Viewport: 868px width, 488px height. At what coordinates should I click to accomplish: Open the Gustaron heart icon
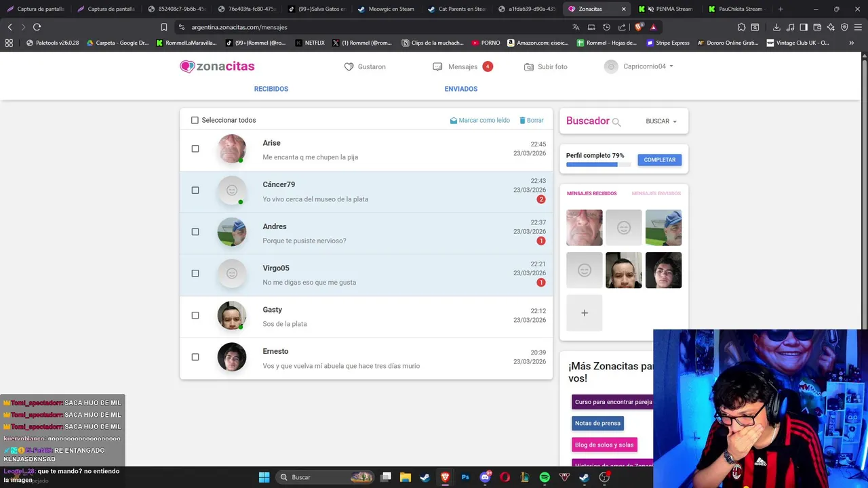[349, 67]
